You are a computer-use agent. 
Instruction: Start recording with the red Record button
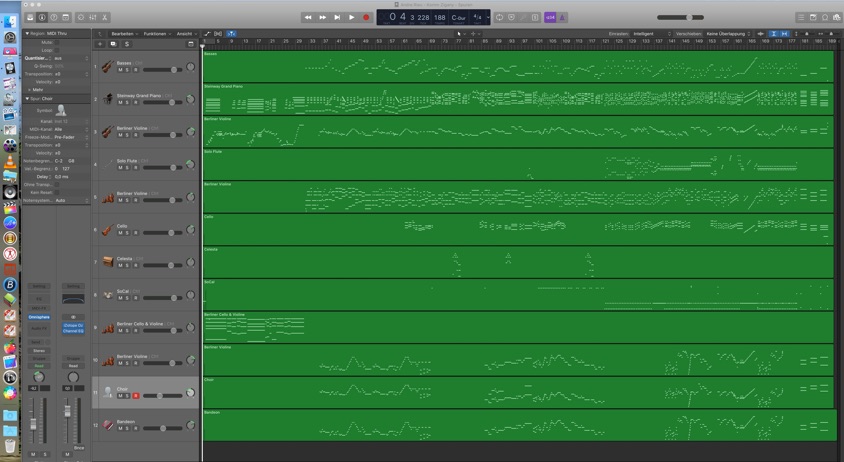366,17
